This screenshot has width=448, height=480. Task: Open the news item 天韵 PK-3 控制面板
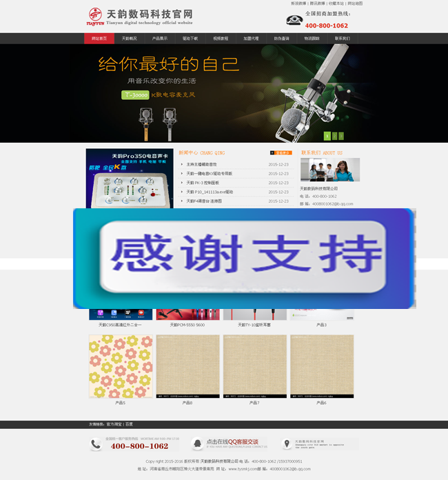point(203,183)
